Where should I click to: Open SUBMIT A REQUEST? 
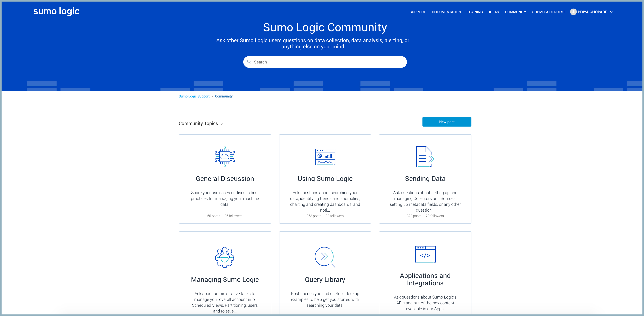coord(549,12)
